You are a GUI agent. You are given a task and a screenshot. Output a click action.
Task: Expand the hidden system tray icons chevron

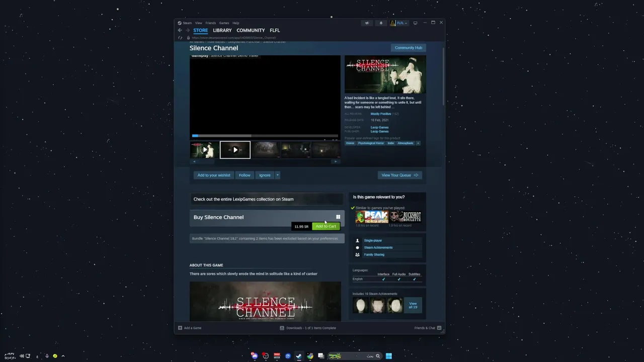pos(63,356)
